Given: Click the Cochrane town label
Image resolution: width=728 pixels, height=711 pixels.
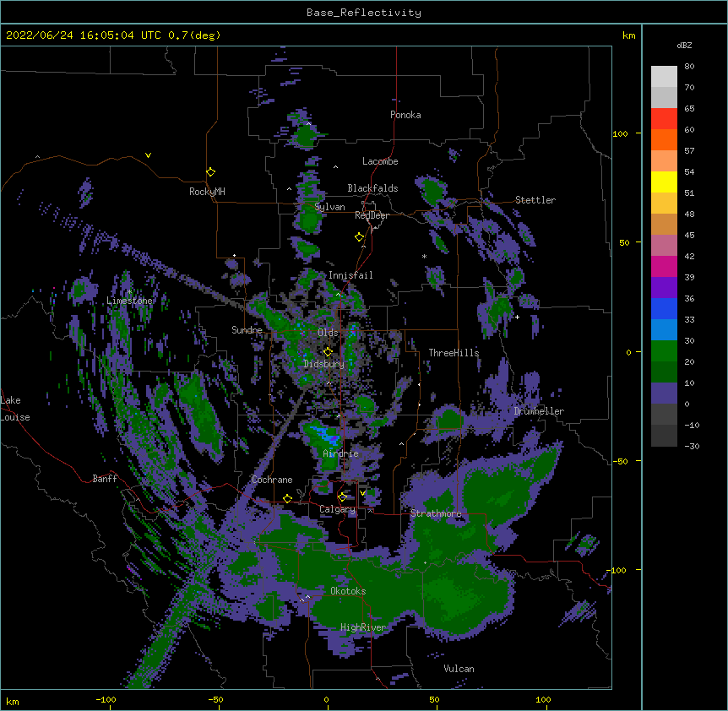Looking at the screenshot, I should coord(272,480).
